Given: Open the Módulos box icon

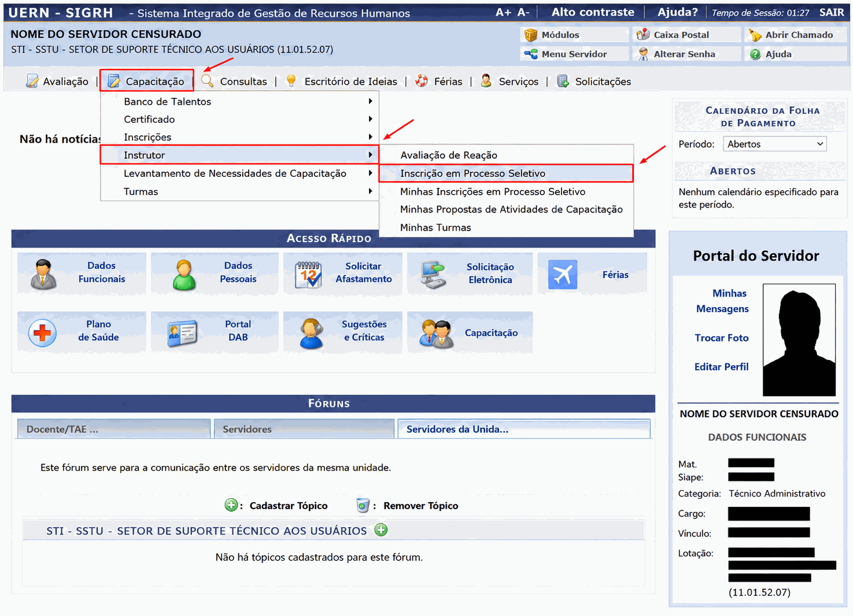Looking at the screenshot, I should coord(530,35).
